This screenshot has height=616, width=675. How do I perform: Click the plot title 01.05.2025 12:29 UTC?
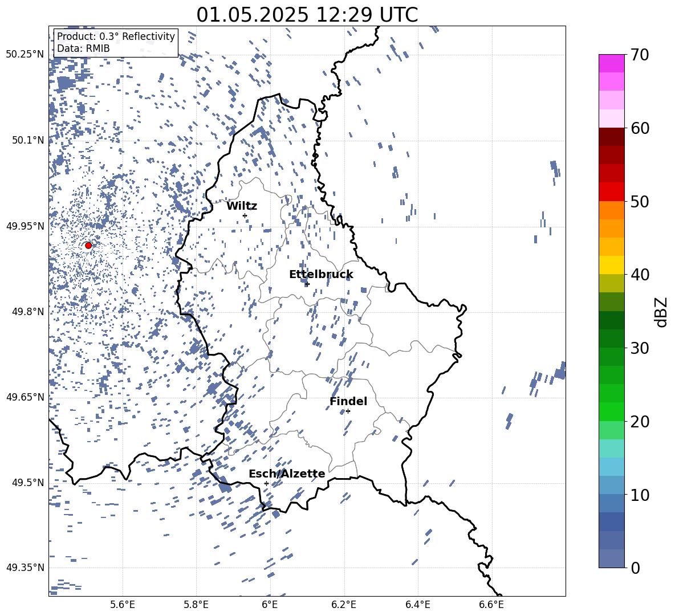click(x=307, y=15)
